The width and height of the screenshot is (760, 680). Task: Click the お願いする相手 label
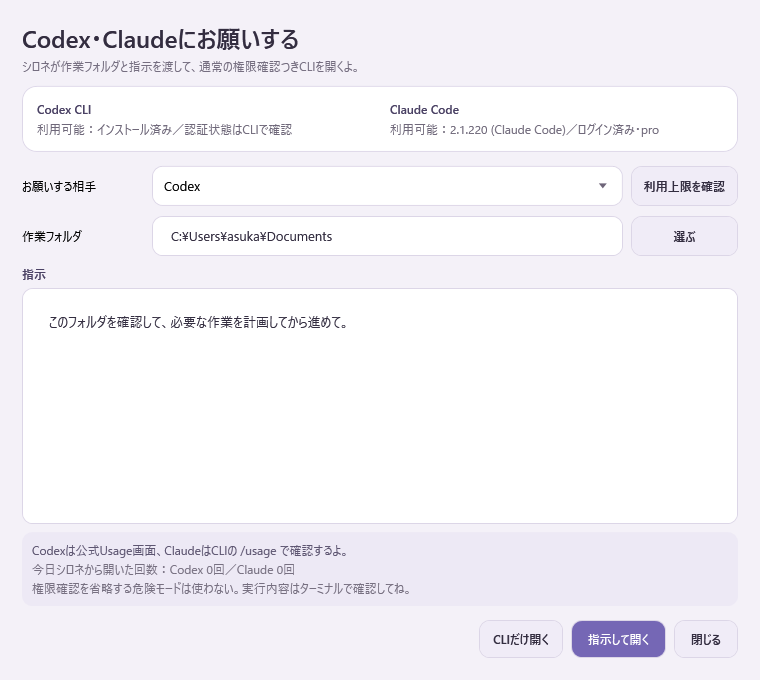click(59, 187)
